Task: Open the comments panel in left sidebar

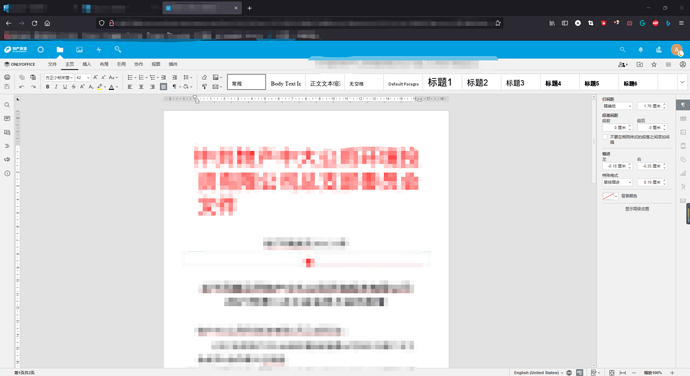Action: tap(7, 118)
